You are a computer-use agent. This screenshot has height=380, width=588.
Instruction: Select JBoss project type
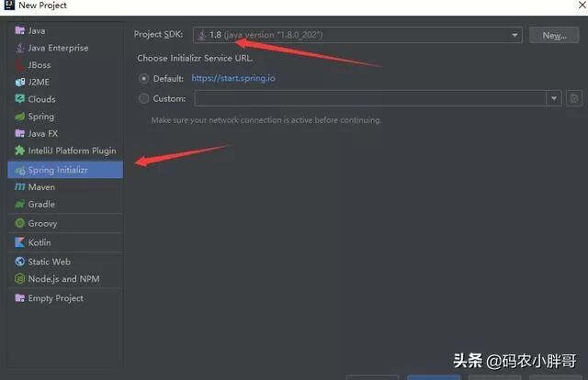65,65
